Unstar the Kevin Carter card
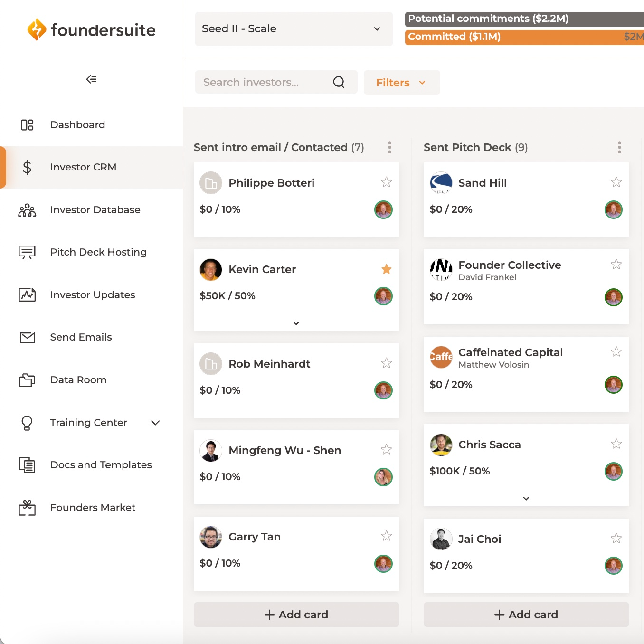644x644 pixels. [386, 269]
